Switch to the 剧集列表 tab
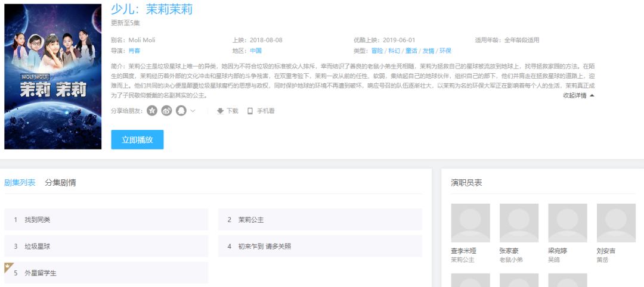Viewport: 644px width, 287px height. coord(20,182)
